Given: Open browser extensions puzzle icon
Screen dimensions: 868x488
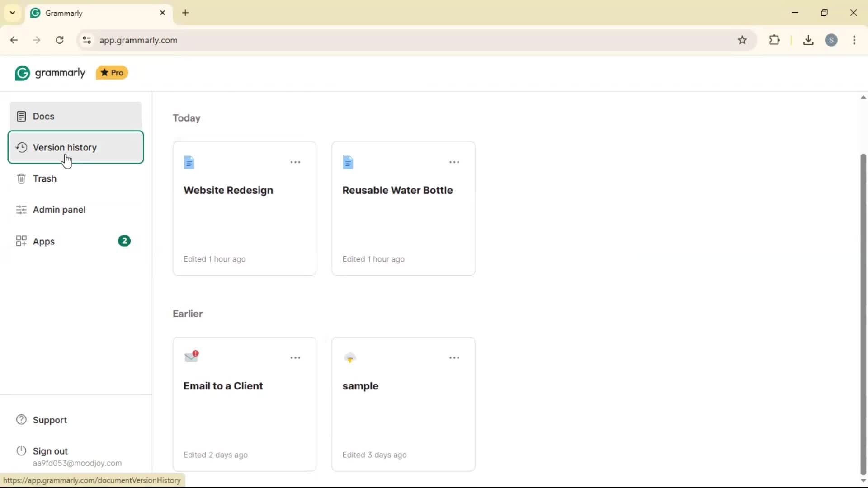Looking at the screenshot, I should pos(774,40).
